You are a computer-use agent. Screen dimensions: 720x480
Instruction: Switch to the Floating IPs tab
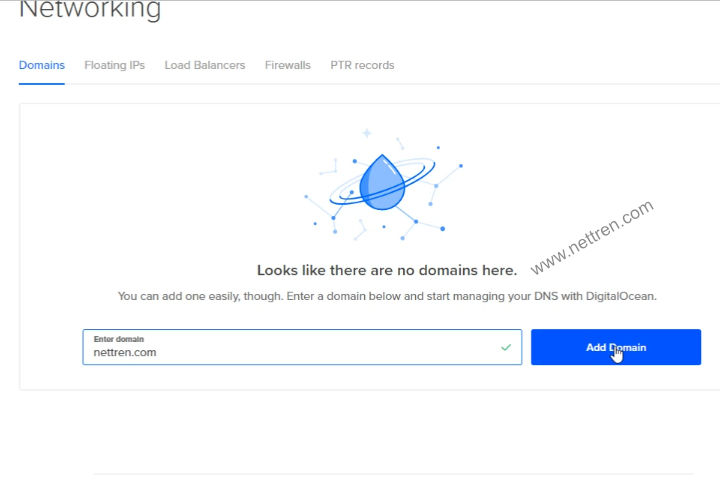point(114,65)
